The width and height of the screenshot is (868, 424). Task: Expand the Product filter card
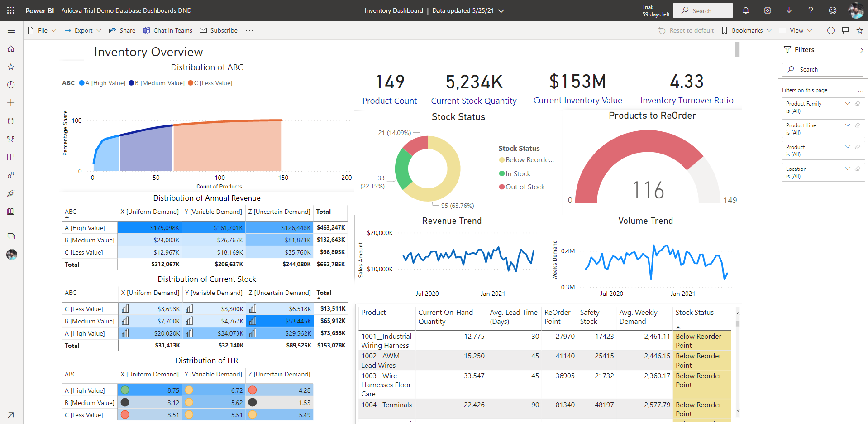847,147
